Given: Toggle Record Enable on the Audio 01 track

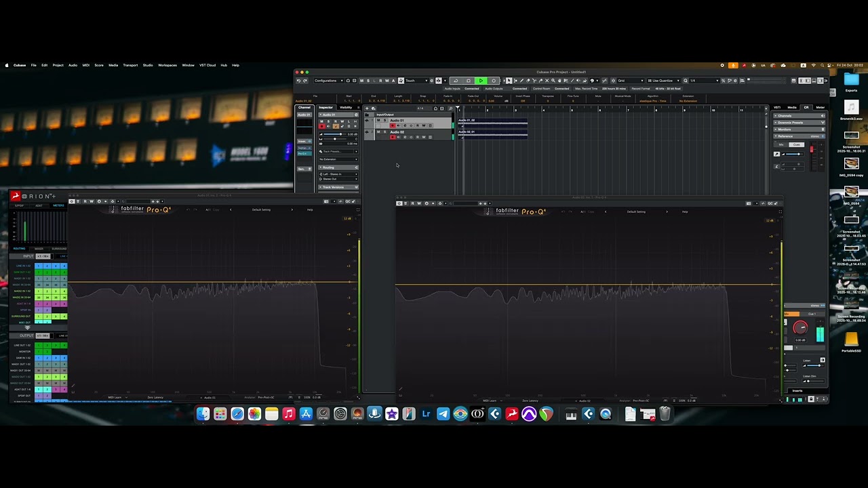Looking at the screenshot, I should [392, 125].
